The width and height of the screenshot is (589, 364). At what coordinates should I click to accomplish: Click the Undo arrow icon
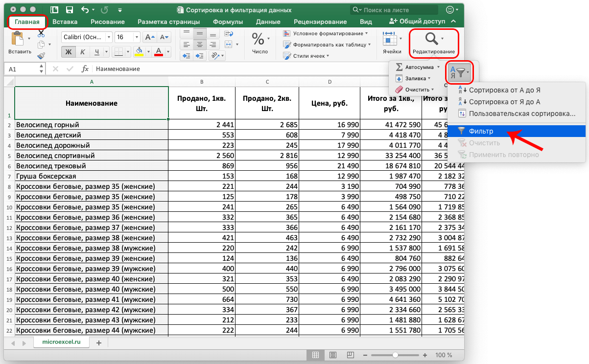click(x=85, y=10)
